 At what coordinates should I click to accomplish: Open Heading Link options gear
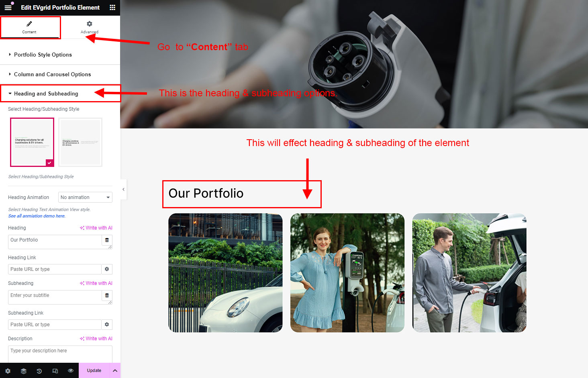(x=107, y=269)
